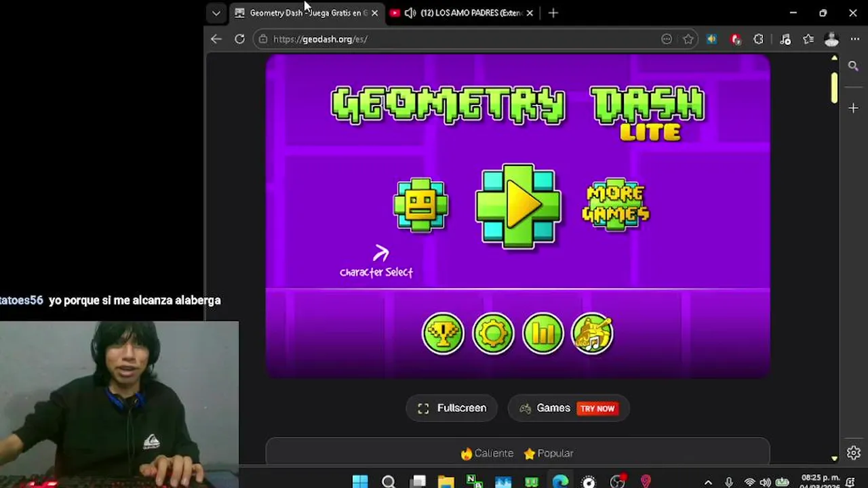Open the media control music icon

tap(785, 39)
